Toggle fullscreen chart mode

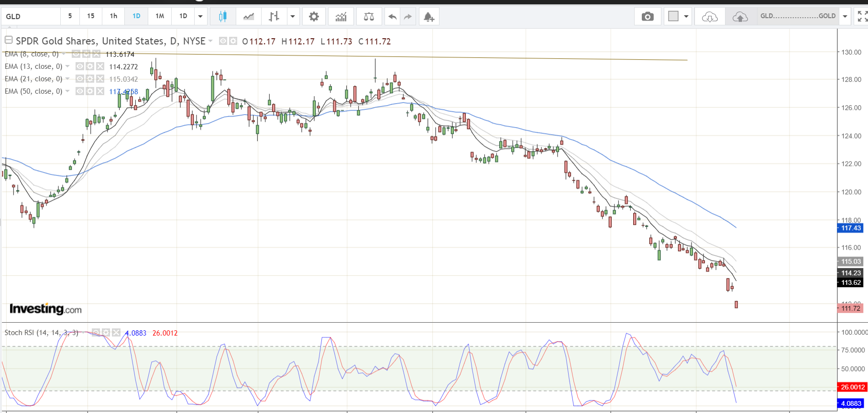click(862, 16)
